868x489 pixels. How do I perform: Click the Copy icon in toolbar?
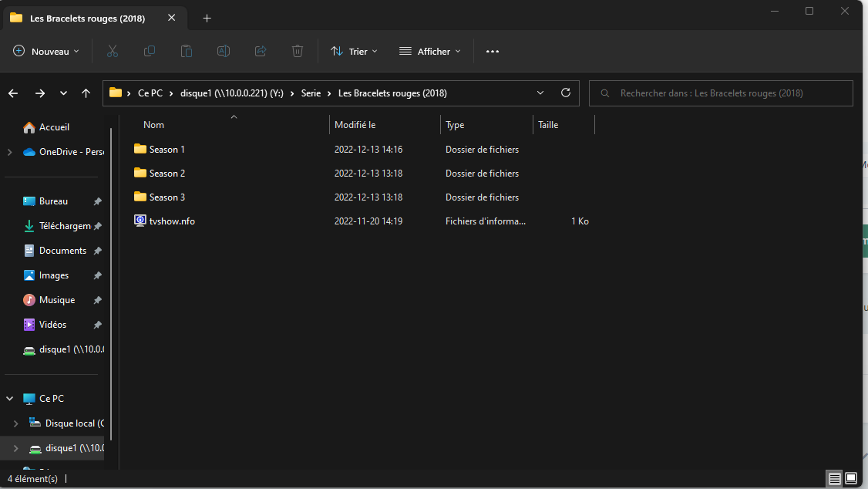pos(150,51)
